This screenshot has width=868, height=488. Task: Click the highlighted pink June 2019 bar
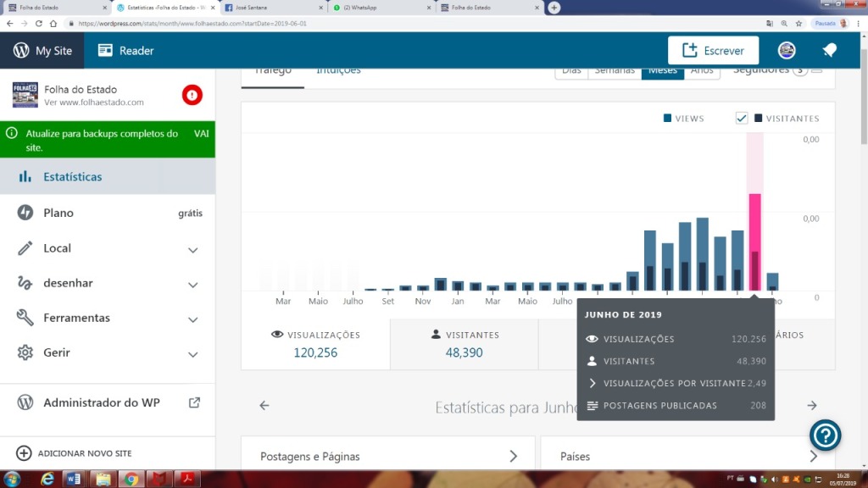coord(754,241)
